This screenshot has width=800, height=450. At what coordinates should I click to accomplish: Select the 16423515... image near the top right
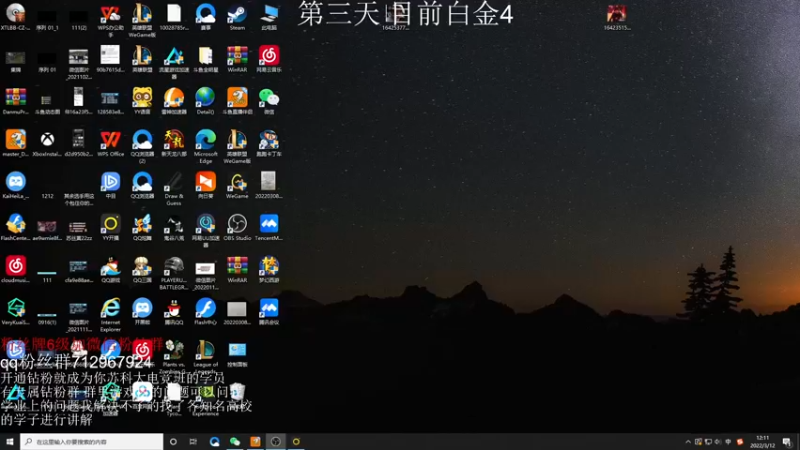pos(616,16)
